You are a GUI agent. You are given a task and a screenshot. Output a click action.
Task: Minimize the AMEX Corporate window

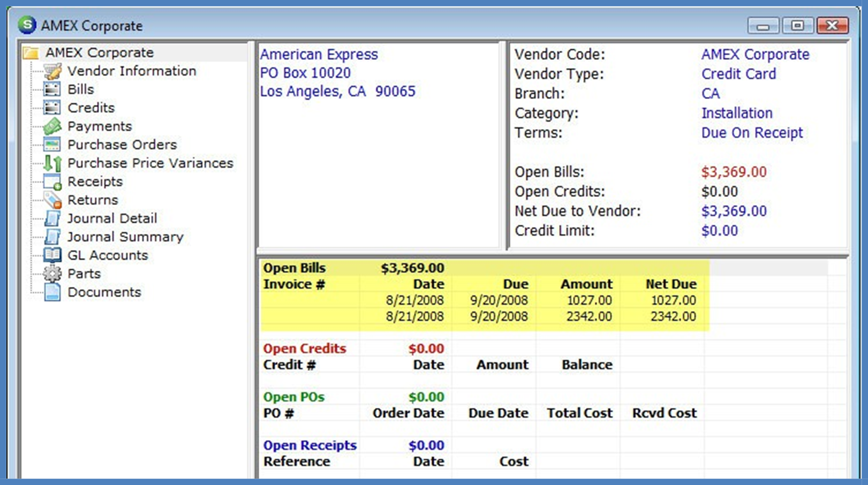point(763,26)
